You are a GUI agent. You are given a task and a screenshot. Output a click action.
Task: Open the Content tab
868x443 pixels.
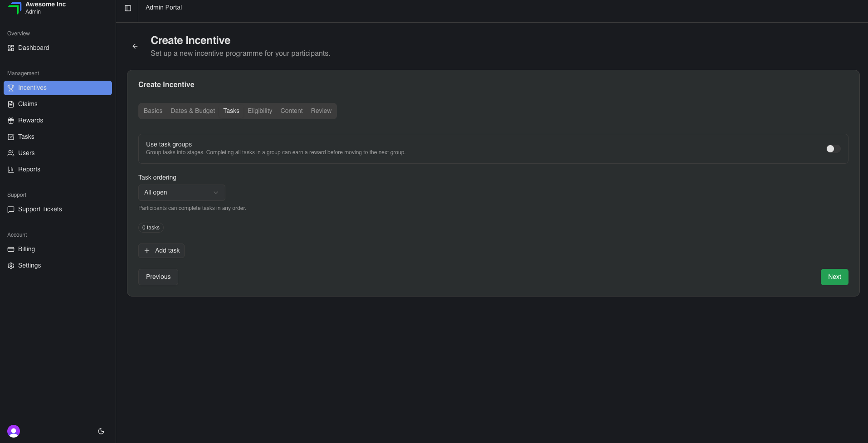(292, 111)
